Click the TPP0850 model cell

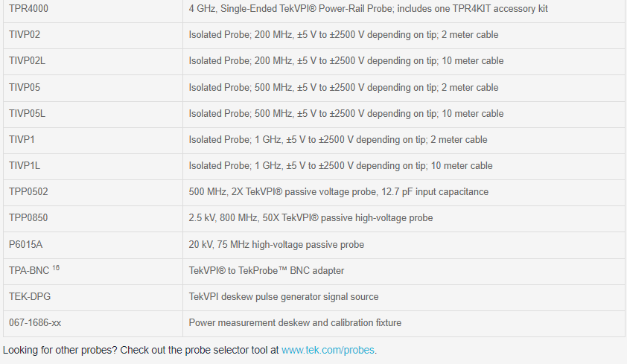[28, 218]
